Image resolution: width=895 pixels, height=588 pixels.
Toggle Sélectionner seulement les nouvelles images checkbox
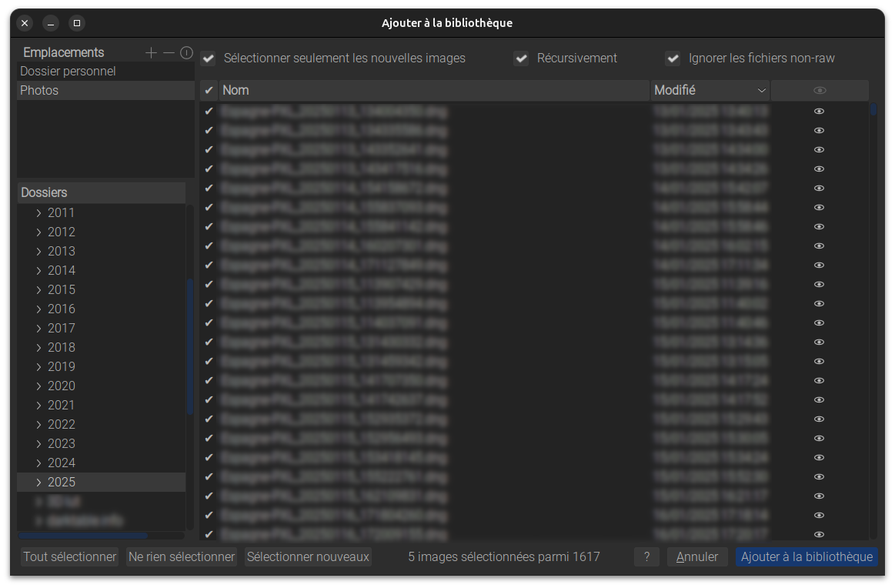tap(208, 58)
